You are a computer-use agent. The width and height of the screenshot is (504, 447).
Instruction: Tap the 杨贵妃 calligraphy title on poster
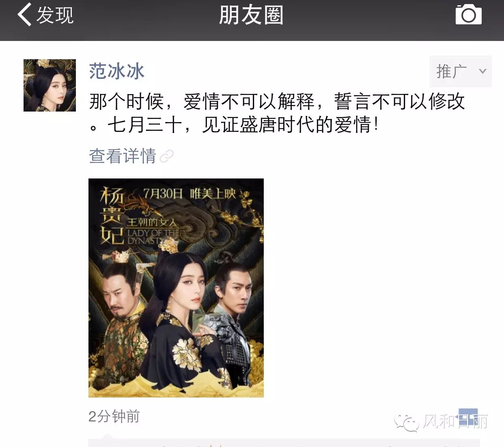point(112,215)
